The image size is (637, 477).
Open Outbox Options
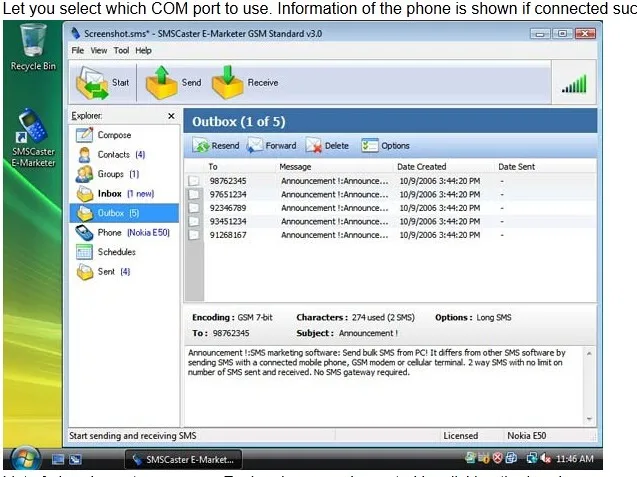(x=386, y=145)
